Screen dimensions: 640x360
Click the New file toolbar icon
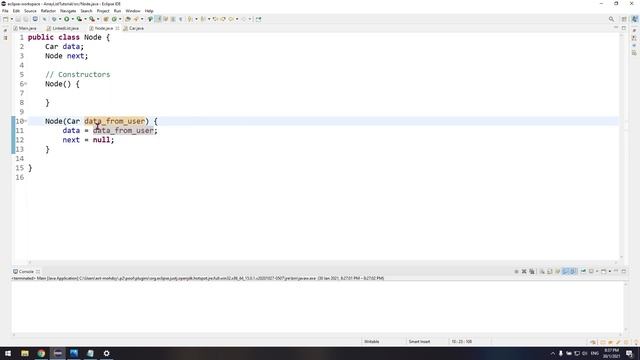pos(5,19)
